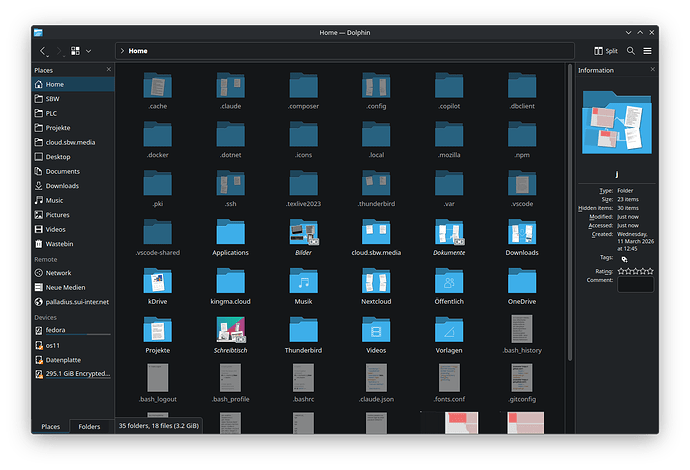Select the .bash_history file
This screenshot has width=690, height=470.
coord(522,335)
